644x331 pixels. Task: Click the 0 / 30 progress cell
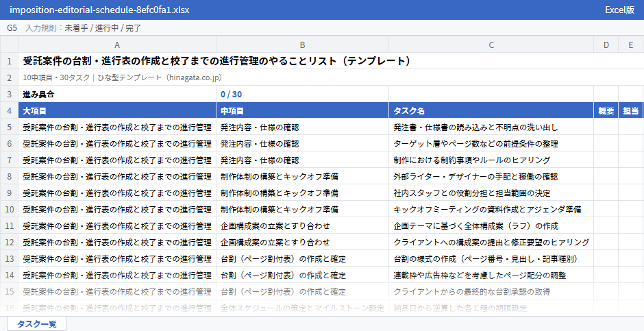(302, 94)
